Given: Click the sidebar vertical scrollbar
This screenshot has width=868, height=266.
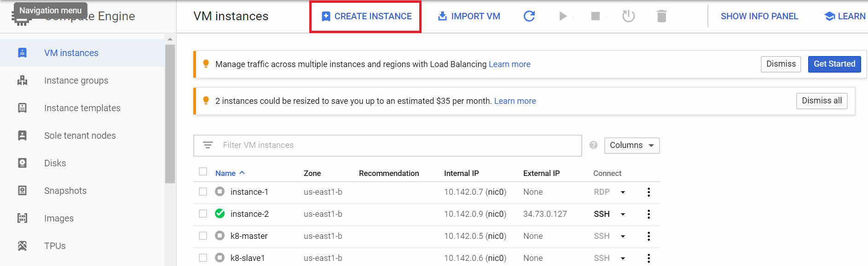Looking at the screenshot, I should click(170, 115).
